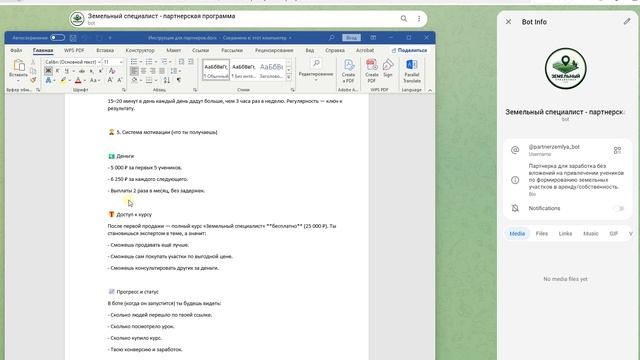Apply Subscript formatting

pos(92,71)
